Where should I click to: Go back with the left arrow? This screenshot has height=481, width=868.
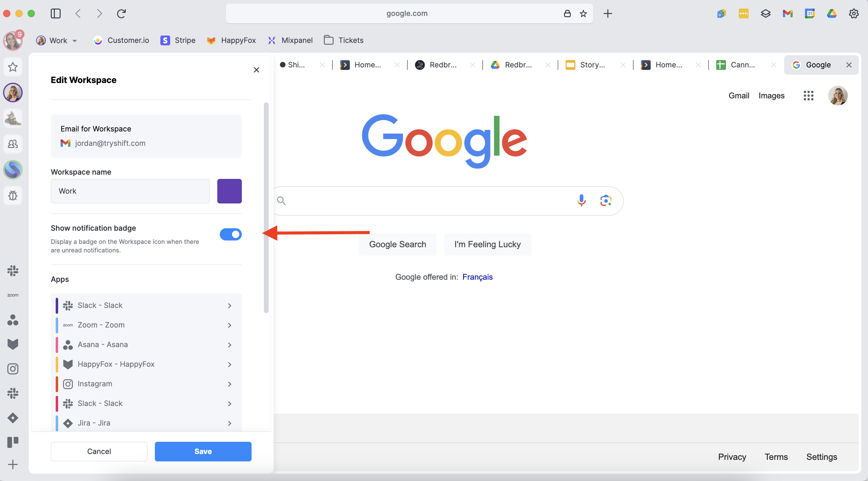tap(78, 13)
